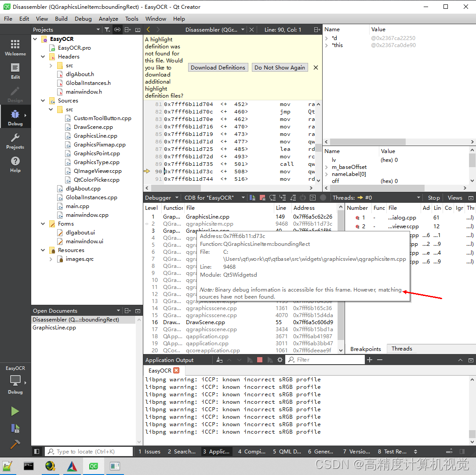The height and width of the screenshot is (475, 476).
Task: Click the Type to locate field
Action: pos(89,452)
